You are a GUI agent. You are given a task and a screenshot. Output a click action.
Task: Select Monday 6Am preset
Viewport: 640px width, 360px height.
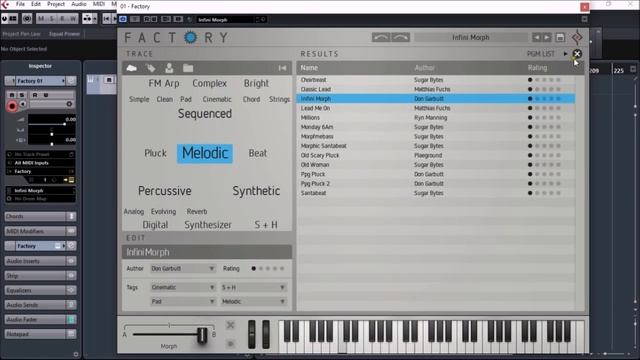(x=436, y=127)
